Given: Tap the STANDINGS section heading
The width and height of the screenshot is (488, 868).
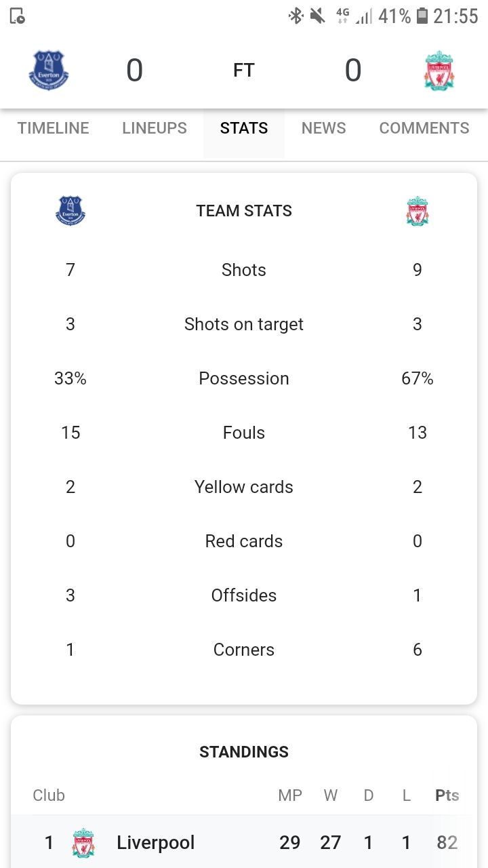Looking at the screenshot, I should [244, 752].
